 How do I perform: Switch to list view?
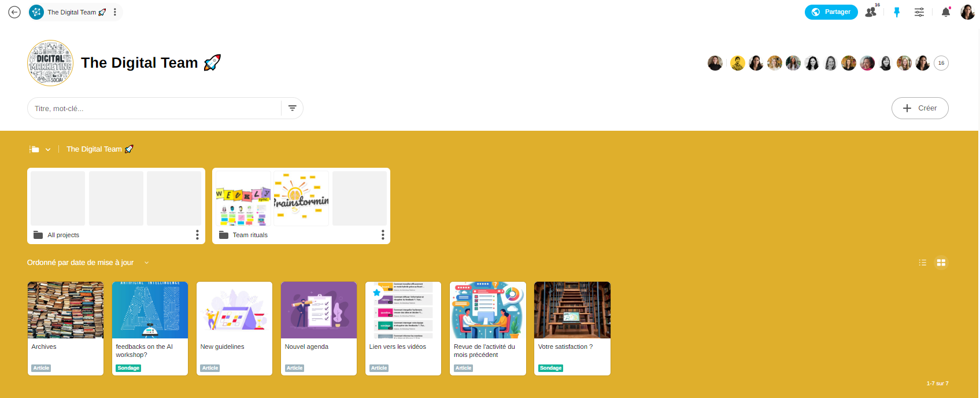tap(922, 263)
